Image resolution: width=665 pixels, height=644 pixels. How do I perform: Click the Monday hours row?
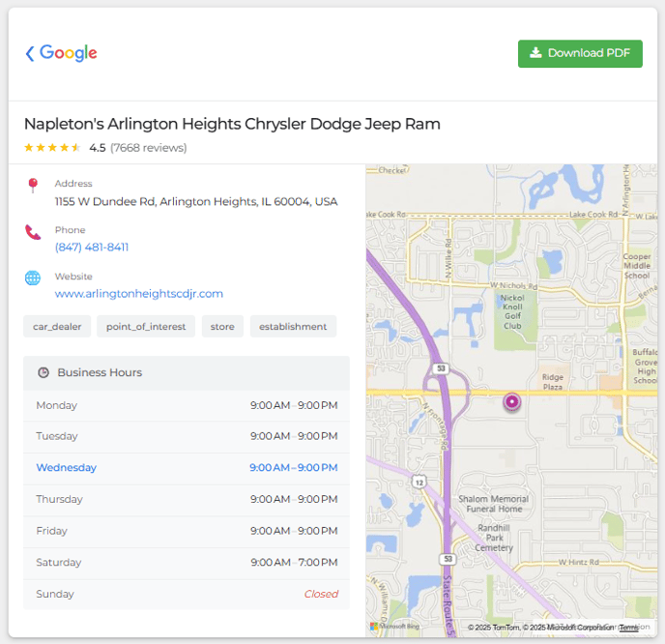tap(187, 405)
